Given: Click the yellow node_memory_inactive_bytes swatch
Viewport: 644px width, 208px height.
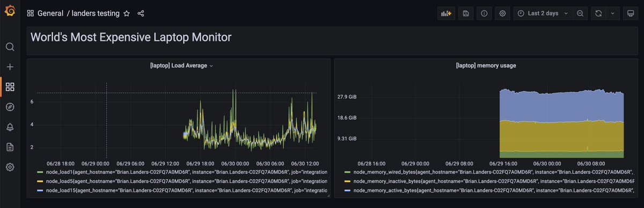Looking at the screenshot, I should click(x=347, y=182).
